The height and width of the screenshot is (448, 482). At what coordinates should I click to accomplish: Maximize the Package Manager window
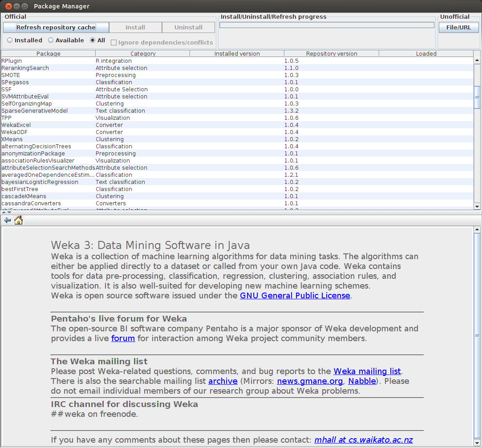25,6
